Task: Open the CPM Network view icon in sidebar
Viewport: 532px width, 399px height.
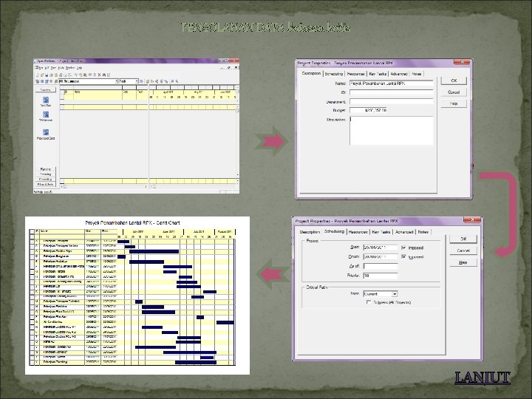Action: coord(46,115)
